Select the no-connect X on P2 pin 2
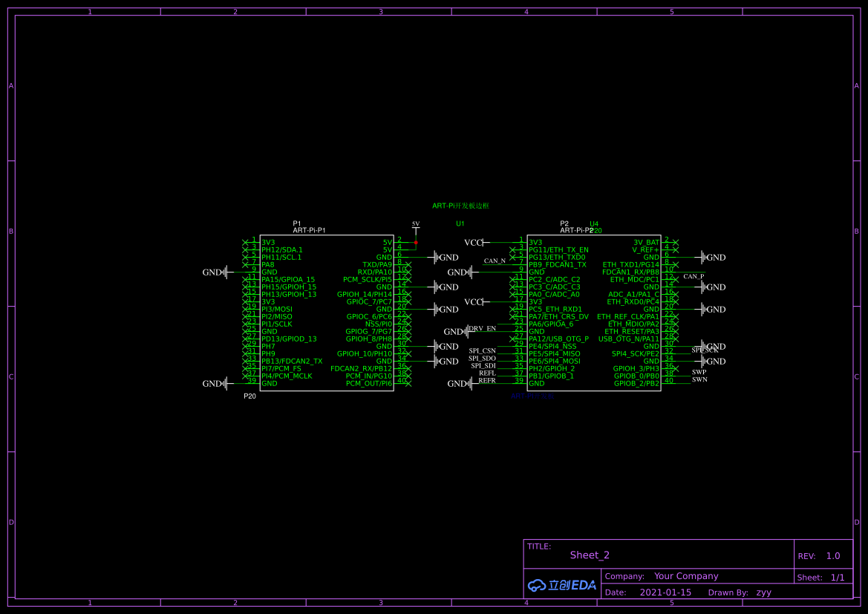Image resolution: width=868 pixels, height=614 pixels. pos(676,242)
